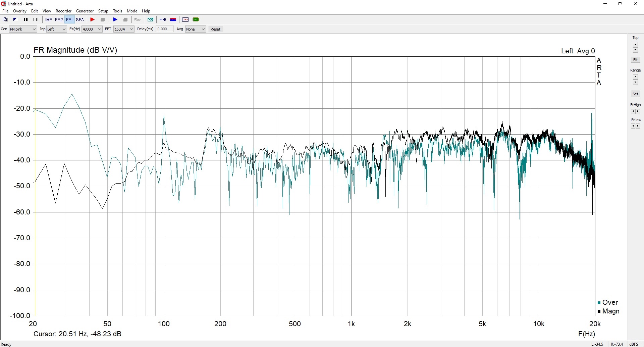Click the gray stop icon beside blue play
644x347 pixels.
[x=126, y=19]
